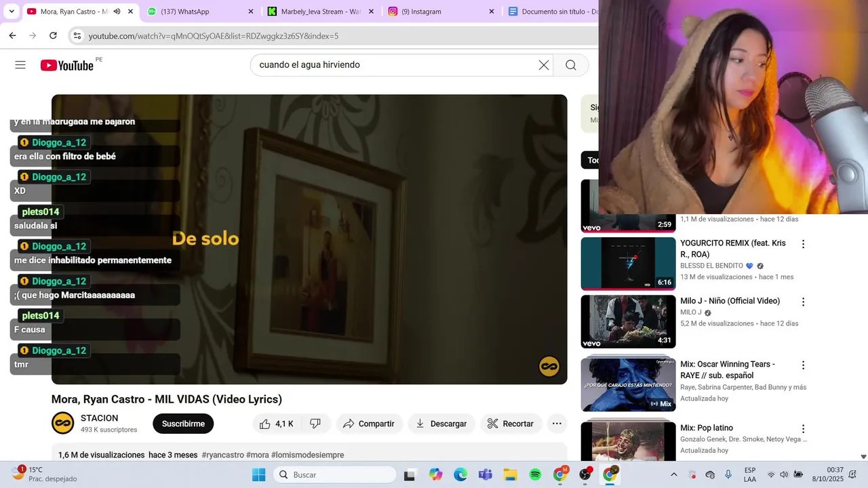Reload the YouTube page
Screen dimensions: 868x488
click(x=53, y=35)
